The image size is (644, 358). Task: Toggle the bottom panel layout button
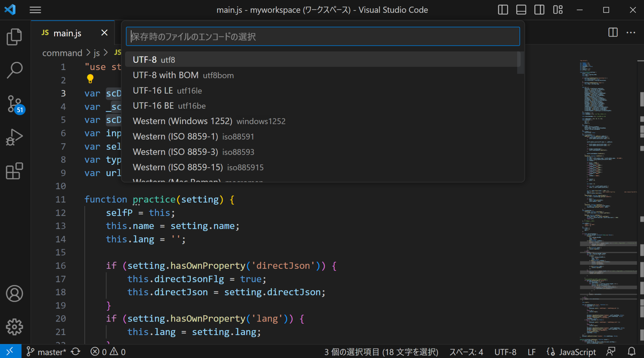point(521,10)
